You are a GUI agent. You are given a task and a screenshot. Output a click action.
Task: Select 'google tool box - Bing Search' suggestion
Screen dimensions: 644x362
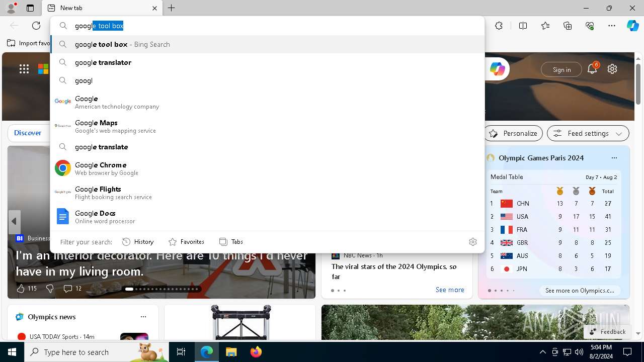coord(268,44)
